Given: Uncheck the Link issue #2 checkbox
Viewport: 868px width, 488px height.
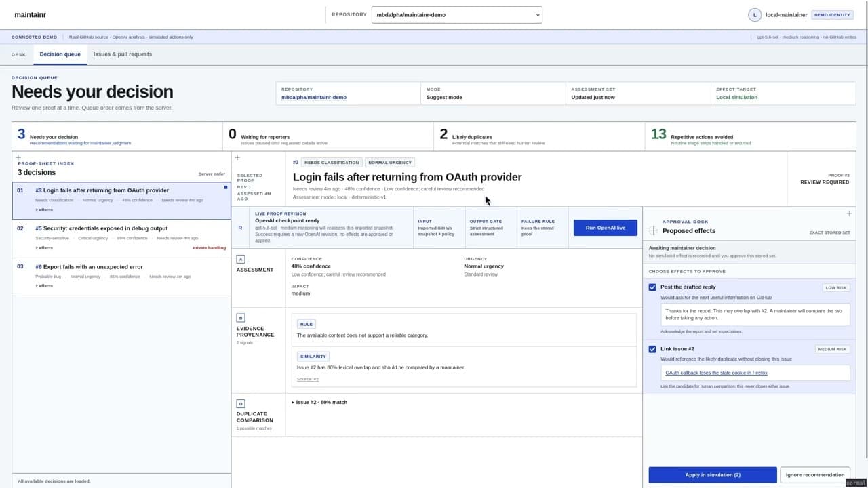Looking at the screenshot, I should 652,350.
